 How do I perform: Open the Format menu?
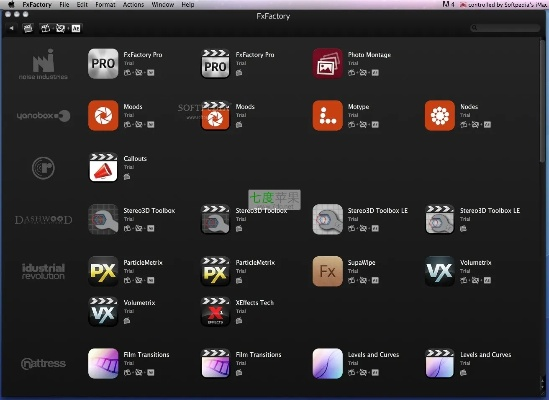pyautogui.click(x=105, y=5)
